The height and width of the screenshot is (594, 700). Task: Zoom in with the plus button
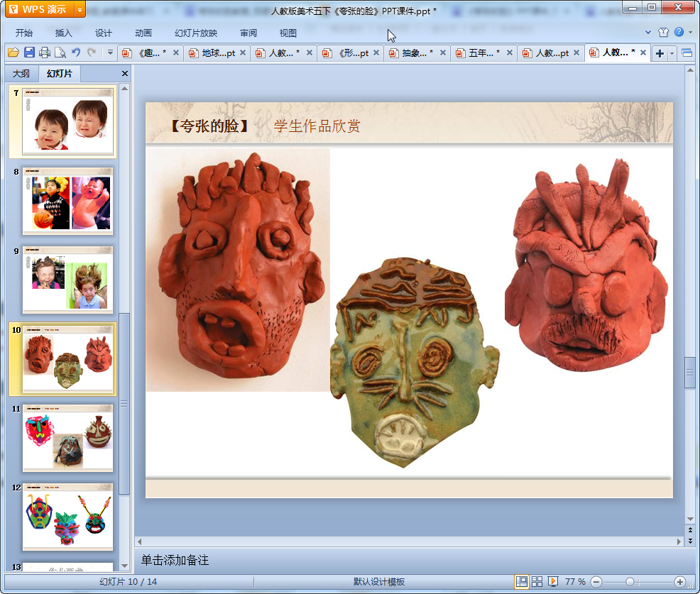[680, 582]
